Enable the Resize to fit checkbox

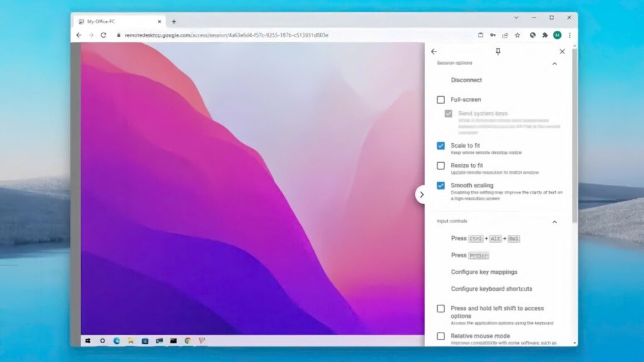coord(441,166)
